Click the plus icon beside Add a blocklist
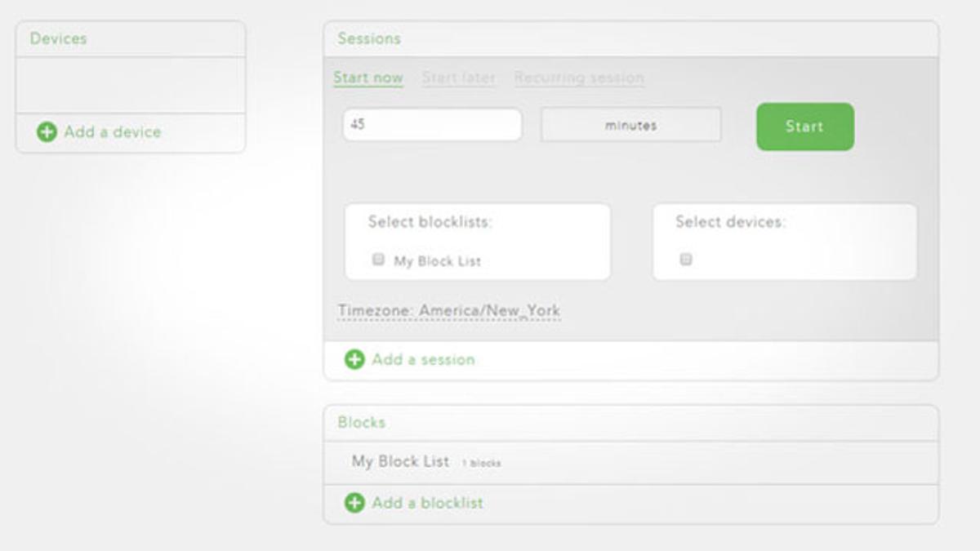 (x=354, y=503)
